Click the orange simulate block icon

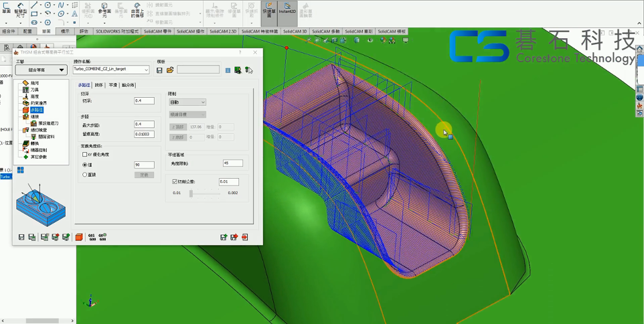79,237
